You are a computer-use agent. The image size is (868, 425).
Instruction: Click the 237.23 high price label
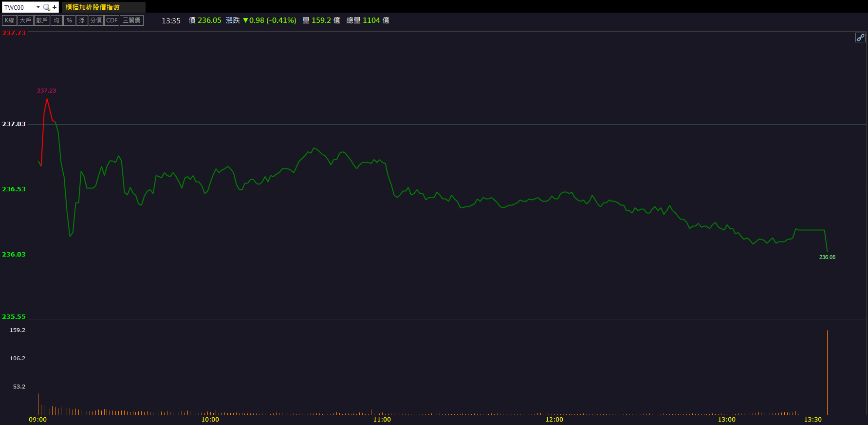[47, 91]
